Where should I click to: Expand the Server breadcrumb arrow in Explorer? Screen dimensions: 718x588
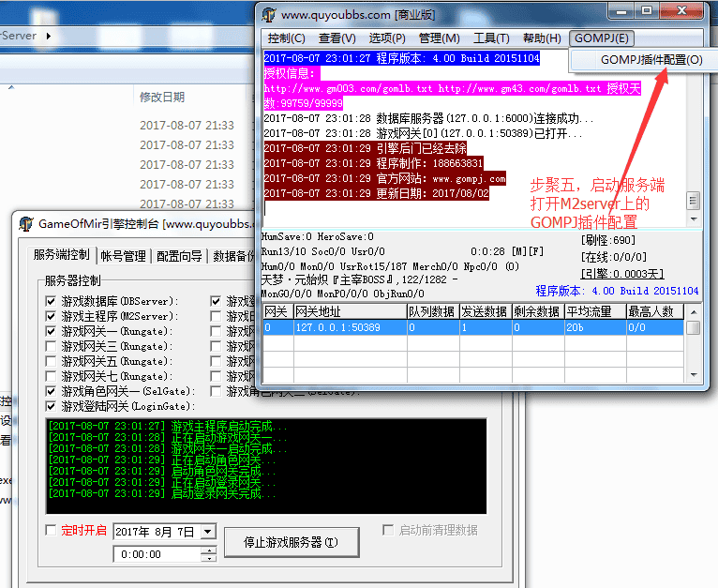49,36
